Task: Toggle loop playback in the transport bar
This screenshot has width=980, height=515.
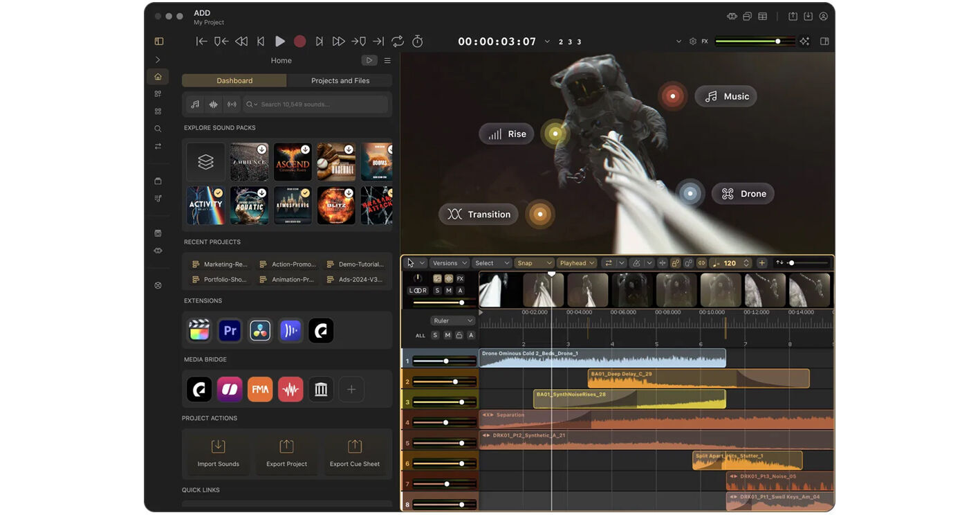Action: (398, 42)
